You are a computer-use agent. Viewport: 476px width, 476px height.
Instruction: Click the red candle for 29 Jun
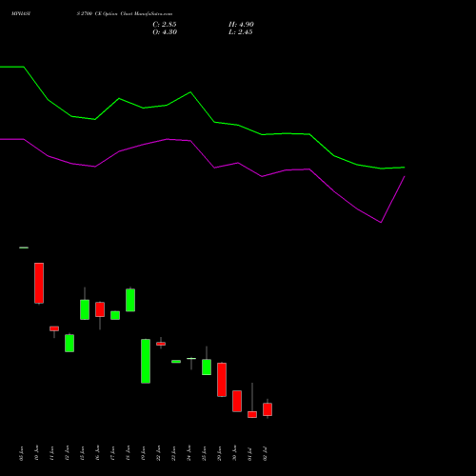[222, 380]
